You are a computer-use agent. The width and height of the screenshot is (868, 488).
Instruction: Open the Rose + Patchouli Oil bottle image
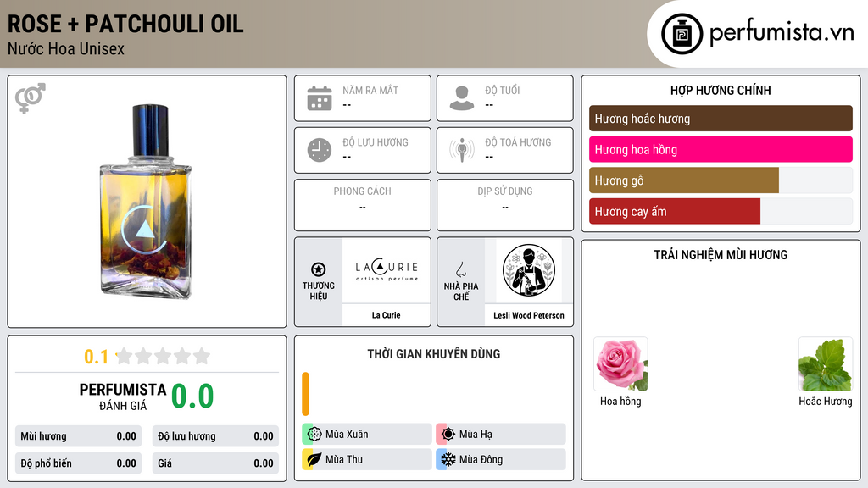pyautogui.click(x=146, y=202)
